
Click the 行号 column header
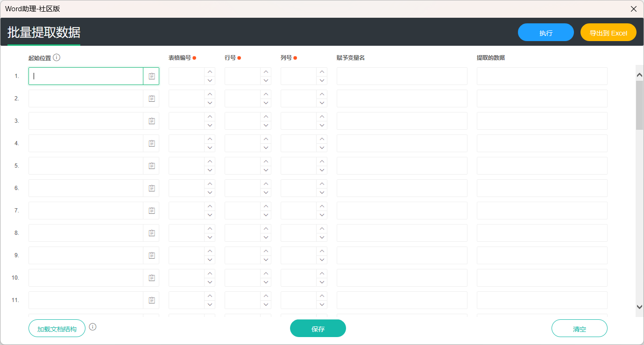[230, 58]
